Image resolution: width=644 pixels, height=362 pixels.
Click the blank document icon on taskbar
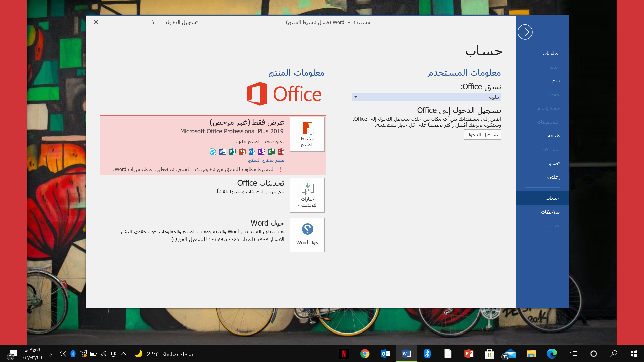[x=448, y=354]
